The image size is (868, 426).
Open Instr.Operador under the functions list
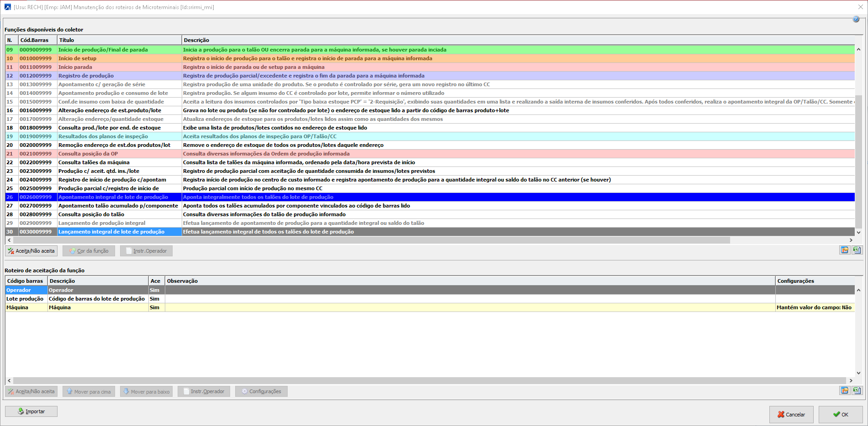coord(146,251)
